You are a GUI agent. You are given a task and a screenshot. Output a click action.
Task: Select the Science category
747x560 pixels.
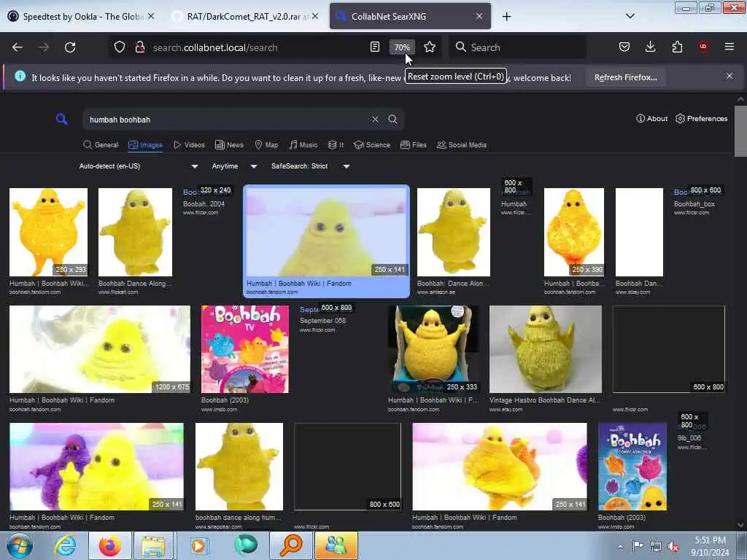(372, 145)
